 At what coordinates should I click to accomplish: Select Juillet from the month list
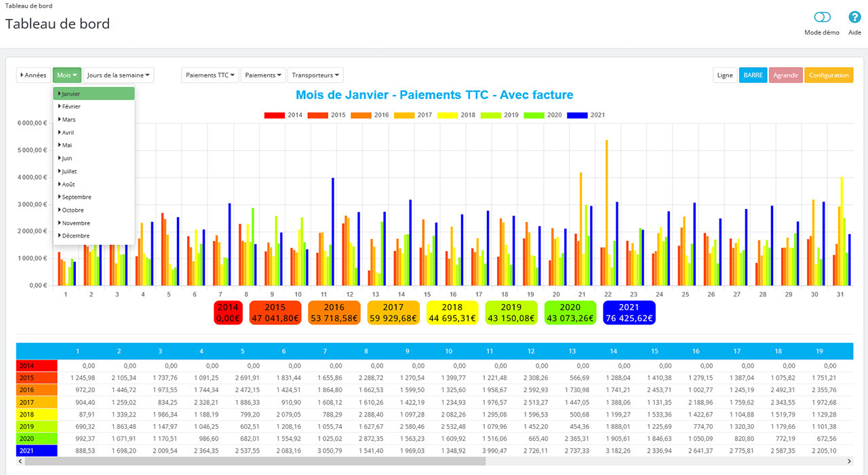(94, 172)
